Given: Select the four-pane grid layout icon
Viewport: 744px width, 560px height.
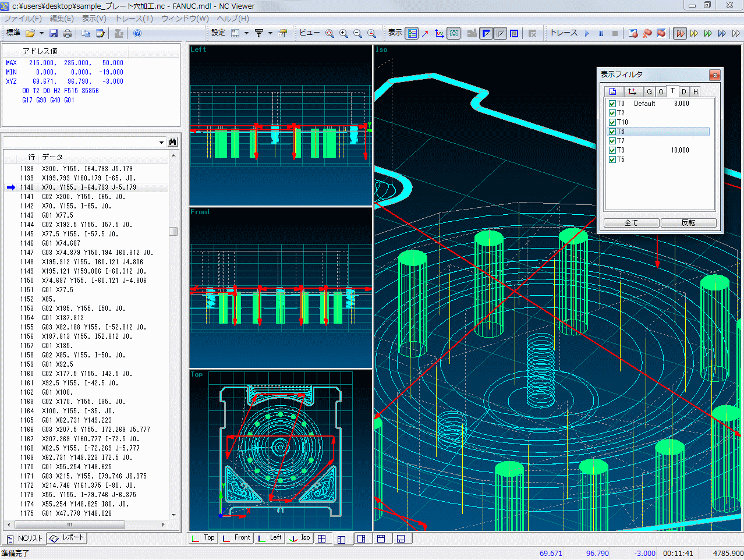Looking at the screenshot, I should pyautogui.click(x=321, y=538).
